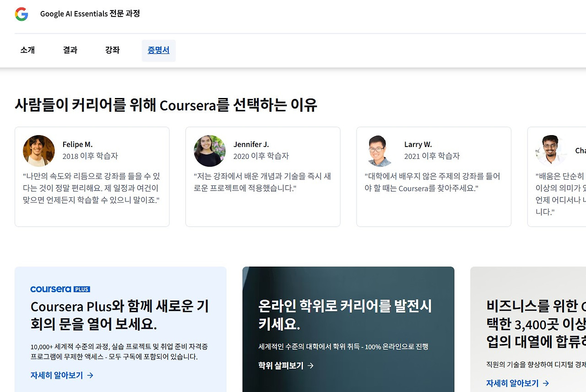586x392 pixels.
Task: Click Felipe M.'s testimonial quote
Action: [92, 188]
